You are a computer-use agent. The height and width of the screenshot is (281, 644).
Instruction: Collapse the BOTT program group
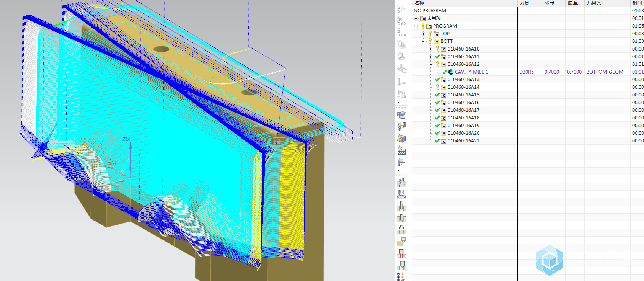click(423, 41)
